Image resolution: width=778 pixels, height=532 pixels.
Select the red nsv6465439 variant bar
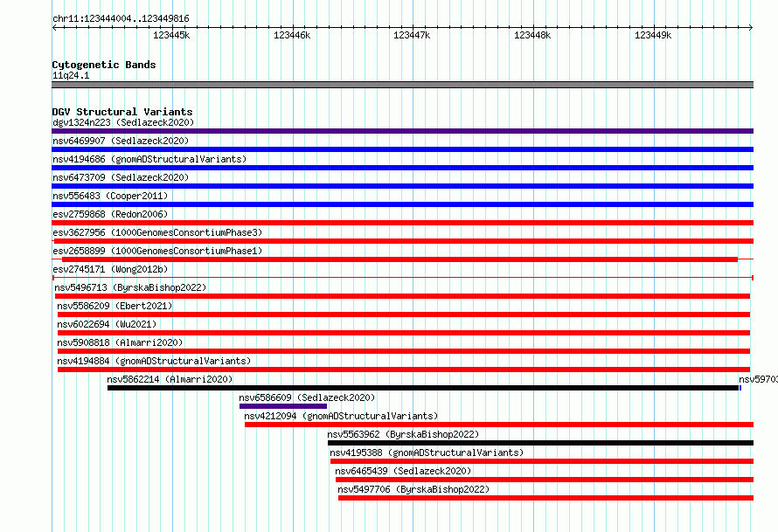point(545,480)
